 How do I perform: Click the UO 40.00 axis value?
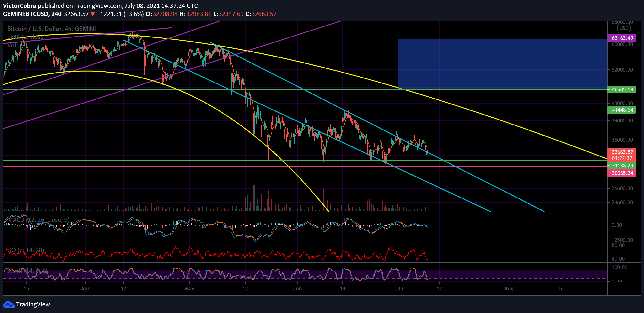(x=618, y=259)
